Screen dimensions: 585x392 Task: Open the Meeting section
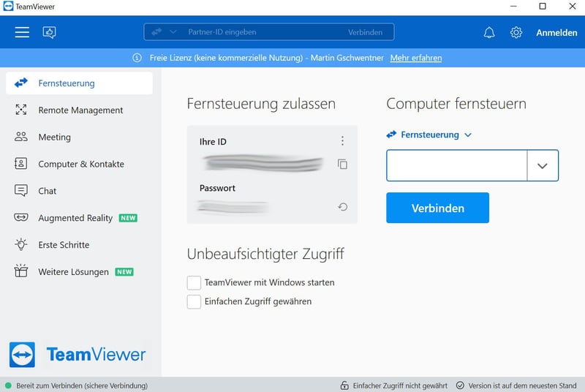(54, 137)
